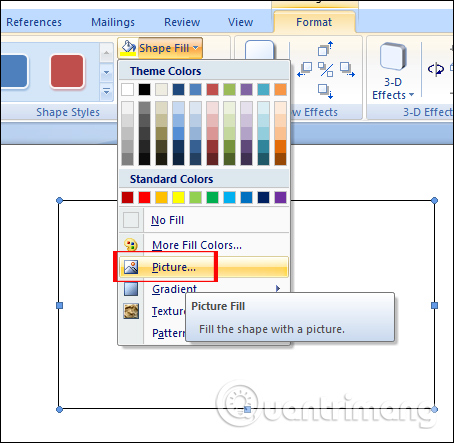This screenshot has width=454, height=443.
Task: Pick white theme color swatch
Action: (x=127, y=89)
